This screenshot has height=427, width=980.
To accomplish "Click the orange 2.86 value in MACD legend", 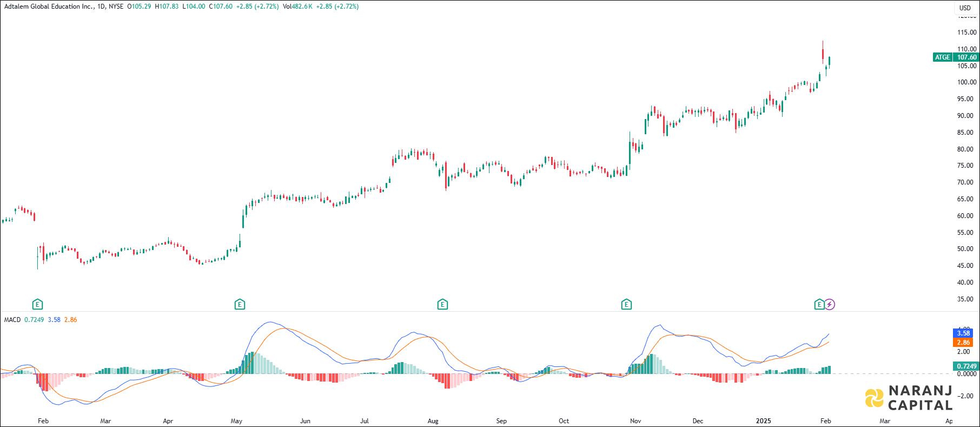I will click(70, 320).
